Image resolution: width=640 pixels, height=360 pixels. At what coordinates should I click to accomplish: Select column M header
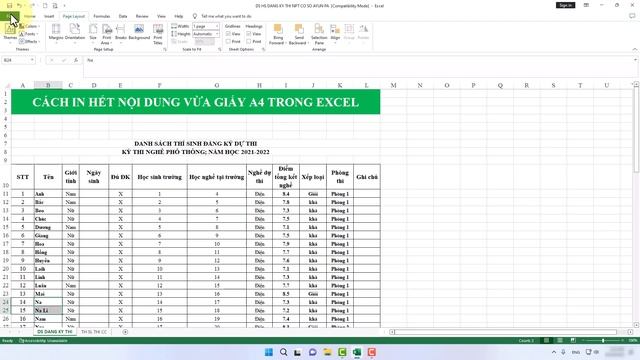tap(393, 85)
